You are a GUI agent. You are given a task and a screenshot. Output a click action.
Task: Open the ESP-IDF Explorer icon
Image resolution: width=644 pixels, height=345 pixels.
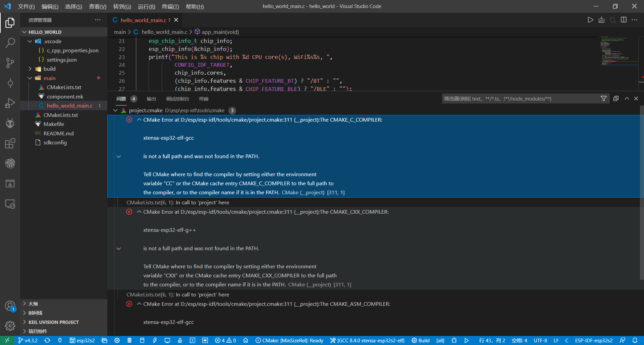click(10, 163)
